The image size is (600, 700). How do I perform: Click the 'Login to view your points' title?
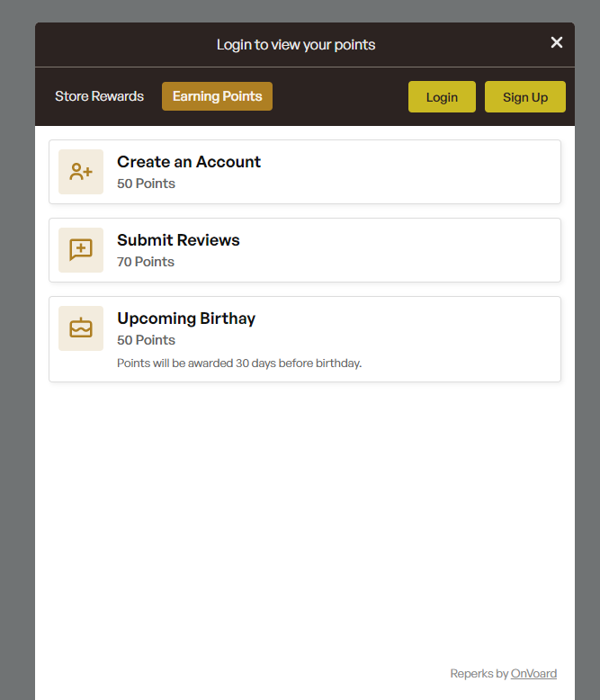click(296, 45)
